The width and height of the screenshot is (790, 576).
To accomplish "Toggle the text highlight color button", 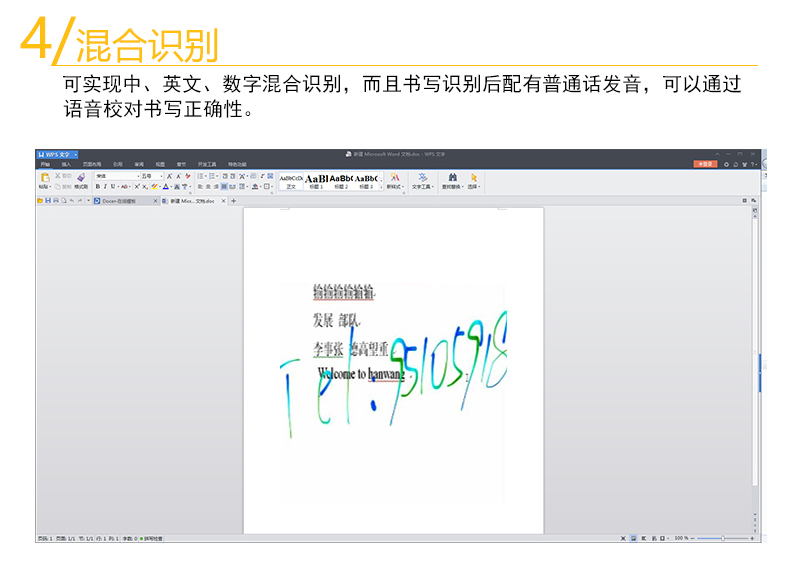I will (154, 186).
